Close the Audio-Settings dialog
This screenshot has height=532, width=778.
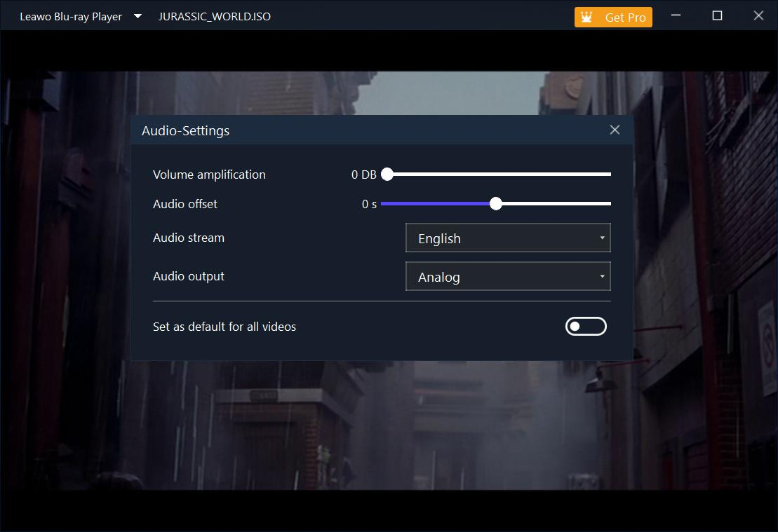pos(615,130)
